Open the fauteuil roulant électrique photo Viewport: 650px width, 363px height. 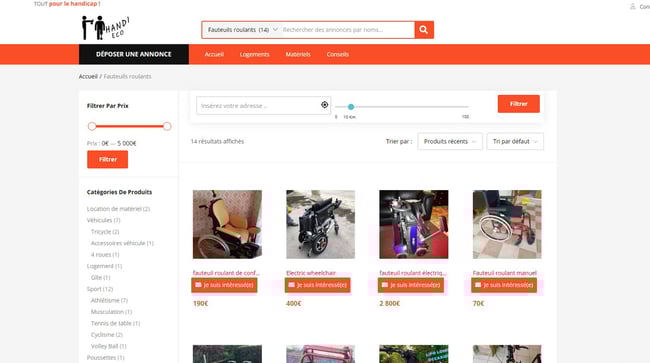pos(414,224)
